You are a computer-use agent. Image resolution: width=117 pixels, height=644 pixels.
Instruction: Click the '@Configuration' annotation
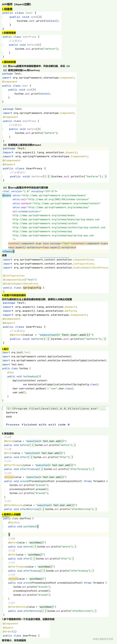(14, 276)
